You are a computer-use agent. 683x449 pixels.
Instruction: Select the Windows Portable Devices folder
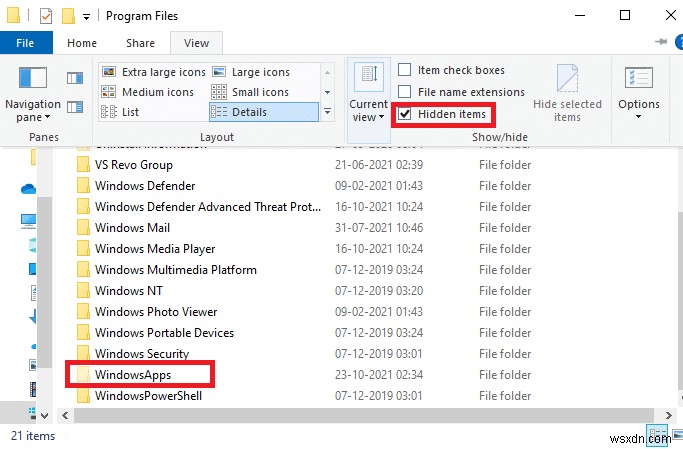click(164, 332)
